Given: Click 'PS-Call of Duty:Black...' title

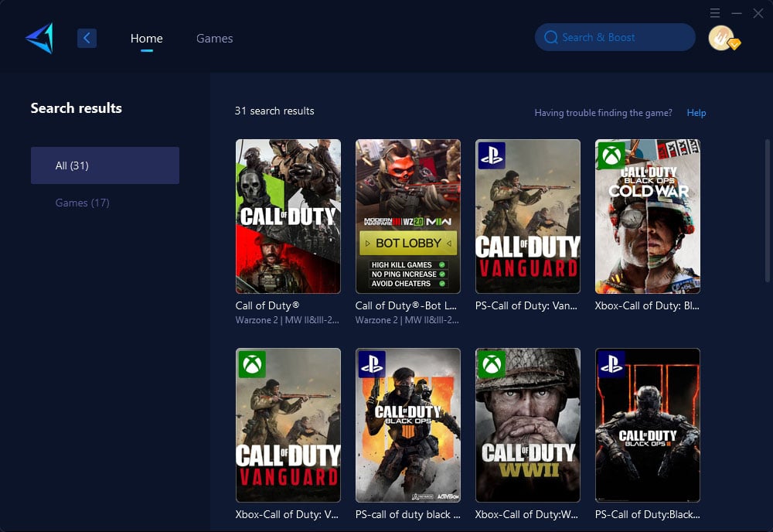Looking at the screenshot, I should point(647,514).
